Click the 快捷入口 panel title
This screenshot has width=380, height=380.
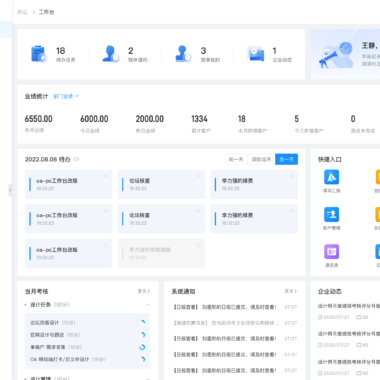coord(330,159)
